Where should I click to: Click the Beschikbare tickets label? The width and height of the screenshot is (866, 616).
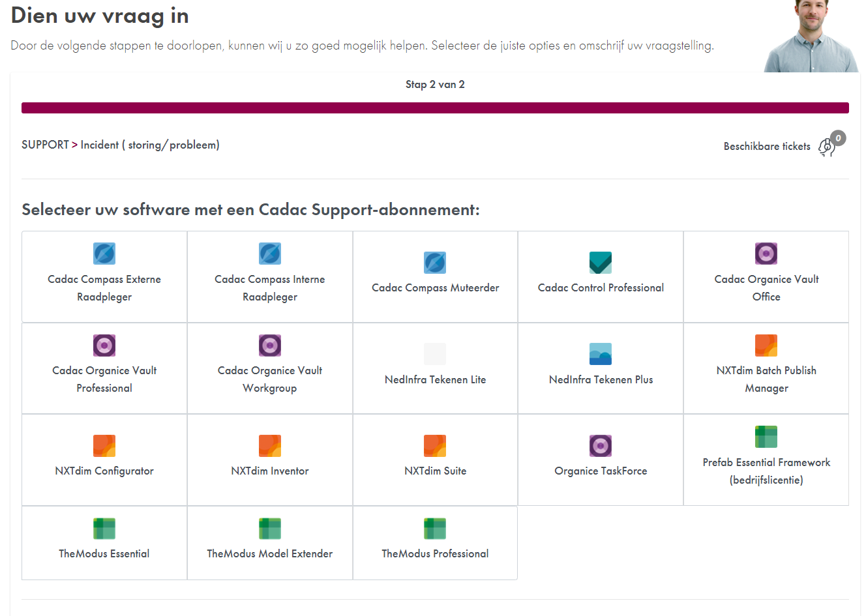click(x=767, y=146)
